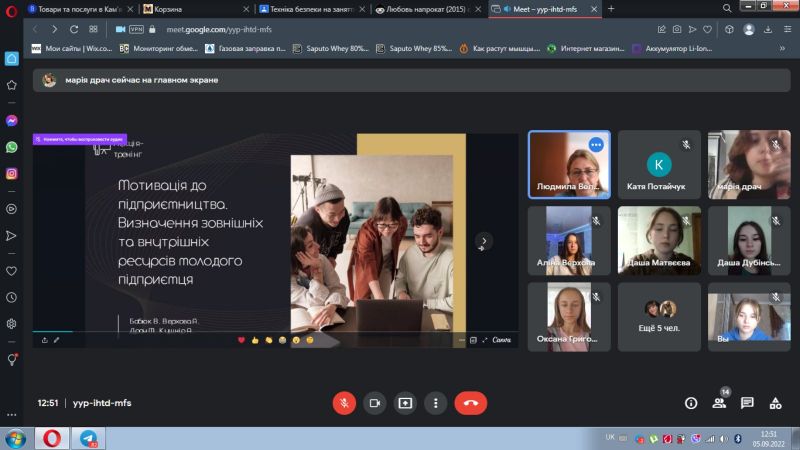Open the Canva logo link
Viewport: 800px width, 450px height.
[502, 340]
